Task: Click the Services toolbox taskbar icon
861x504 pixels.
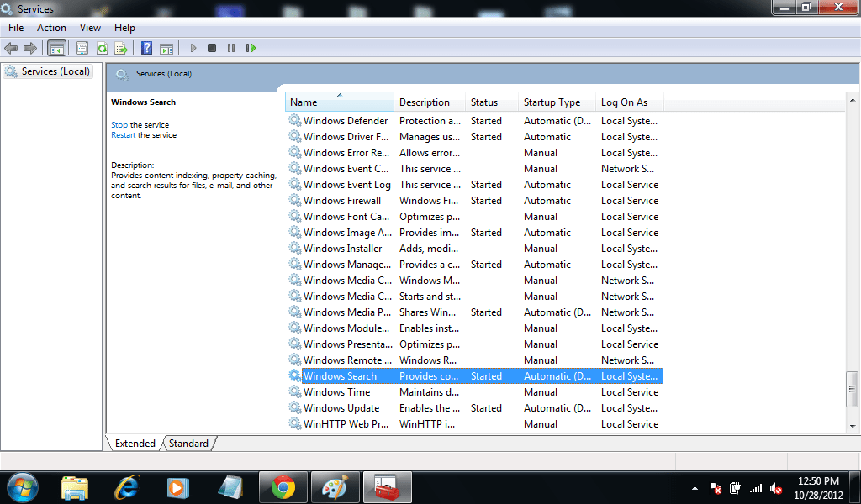Action: point(387,487)
